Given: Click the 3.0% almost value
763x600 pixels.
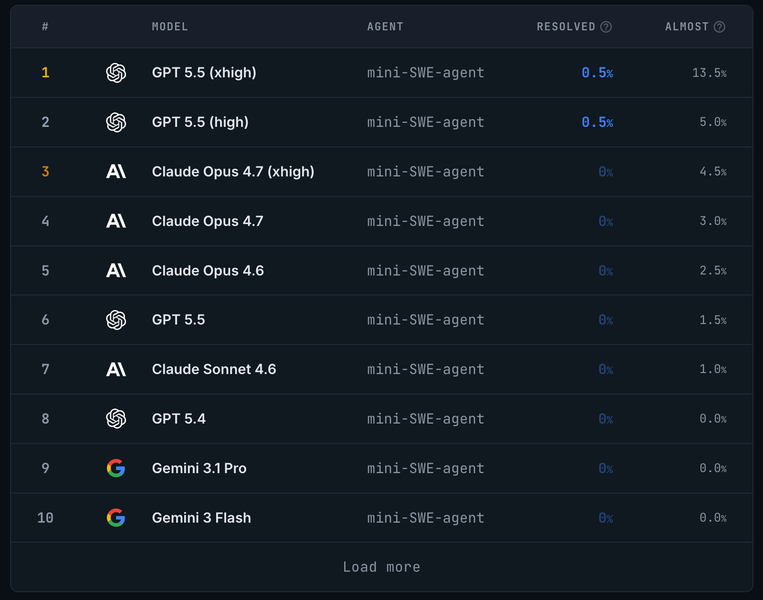Looking at the screenshot, I should pyautogui.click(x=713, y=221).
